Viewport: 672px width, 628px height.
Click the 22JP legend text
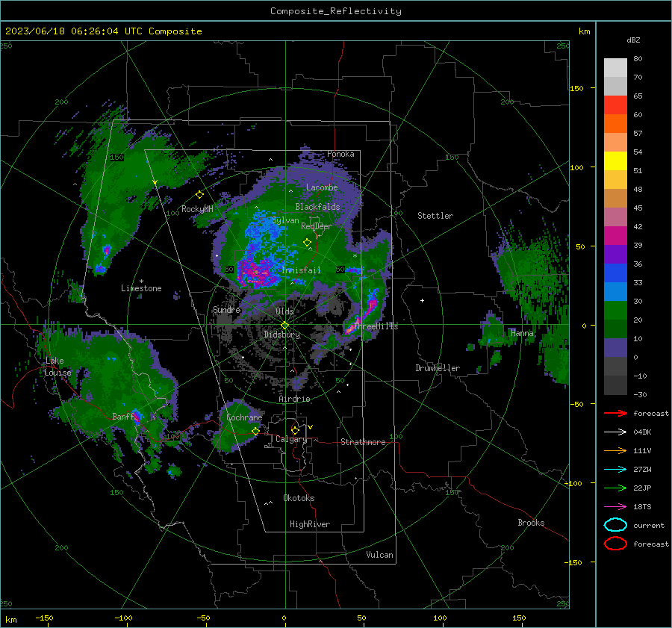[642, 488]
